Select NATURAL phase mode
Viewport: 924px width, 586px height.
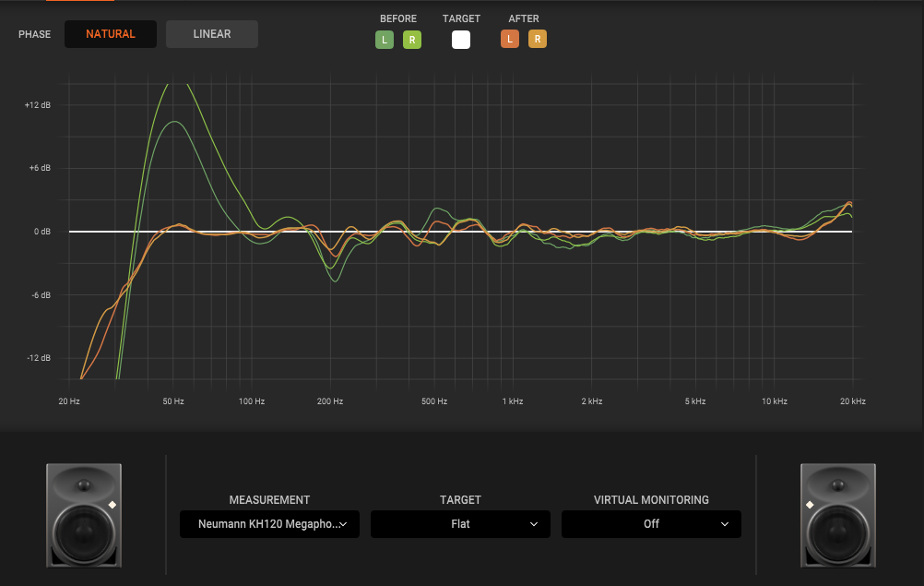coord(111,34)
